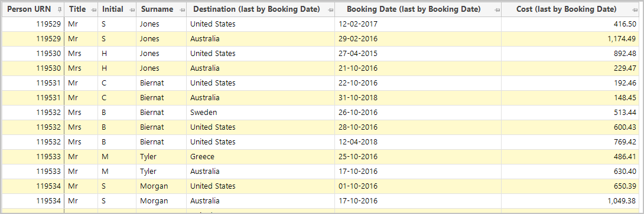Select the Greece destination cell
Screen dimensions: 644x214
(x=261, y=157)
